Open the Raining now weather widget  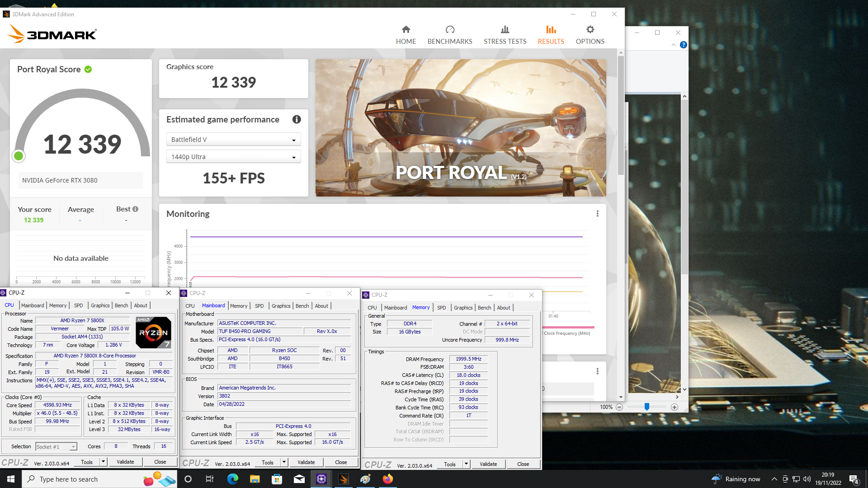pos(736,479)
